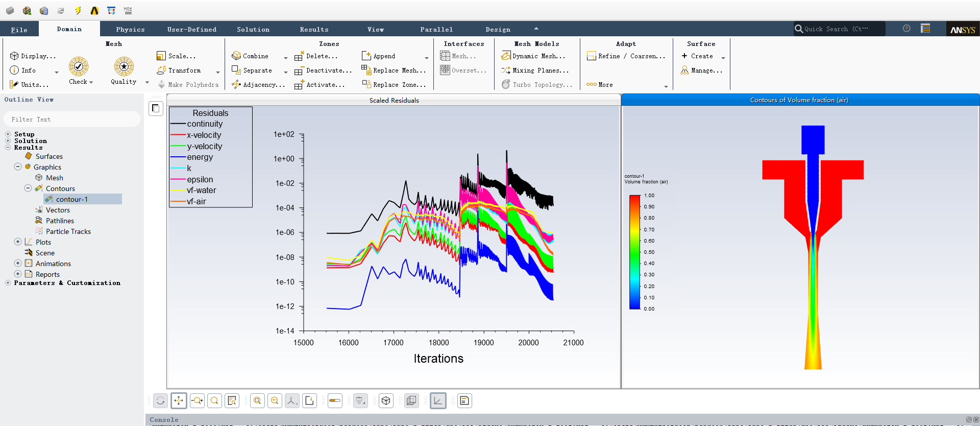
Task: Collapse the Contours tree branch
Action: pyautogui.click(x=28, y=188)
